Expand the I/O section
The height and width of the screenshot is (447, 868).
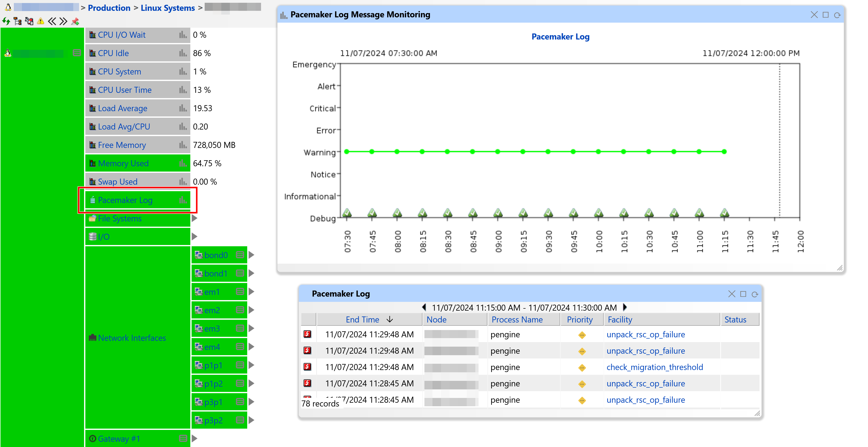coord(194,236)
